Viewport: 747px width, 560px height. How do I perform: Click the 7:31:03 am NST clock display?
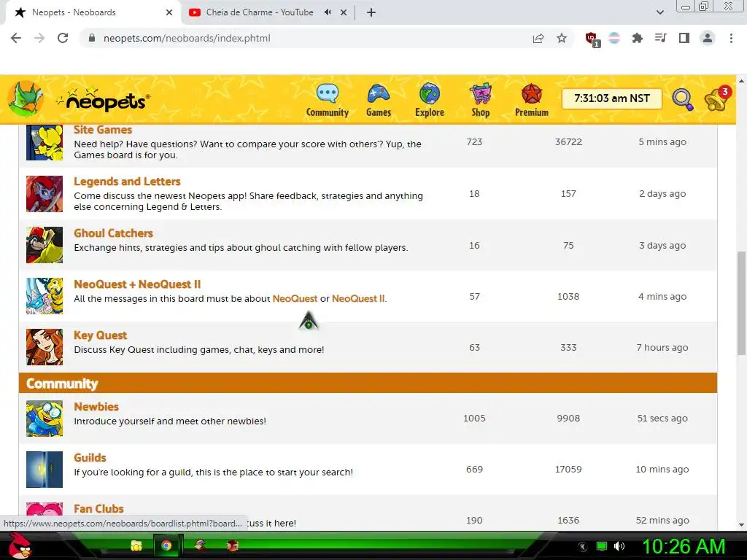pyautogui.click(x=612, y=98)
